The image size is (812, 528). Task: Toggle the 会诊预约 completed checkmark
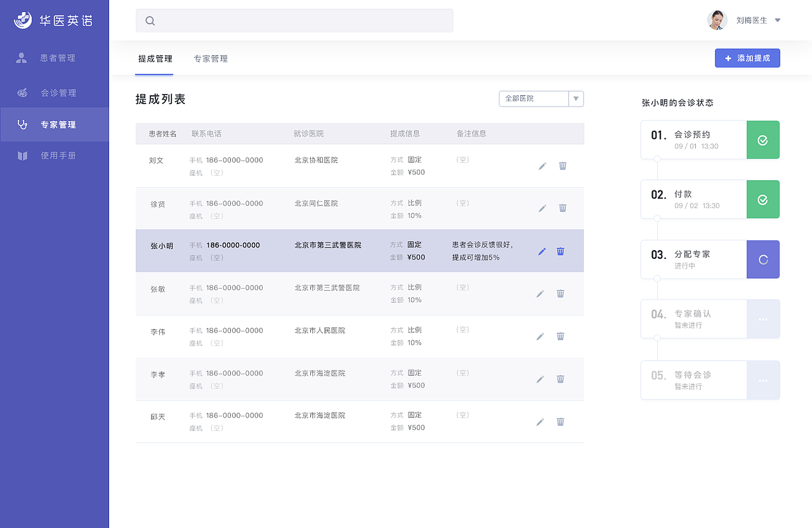763,140
